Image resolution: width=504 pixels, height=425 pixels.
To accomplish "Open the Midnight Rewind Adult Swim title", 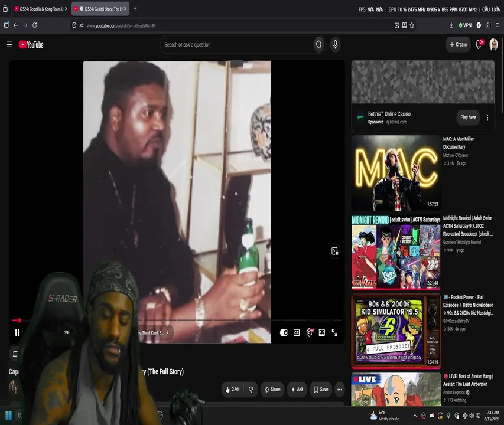I will pos(468,226).
